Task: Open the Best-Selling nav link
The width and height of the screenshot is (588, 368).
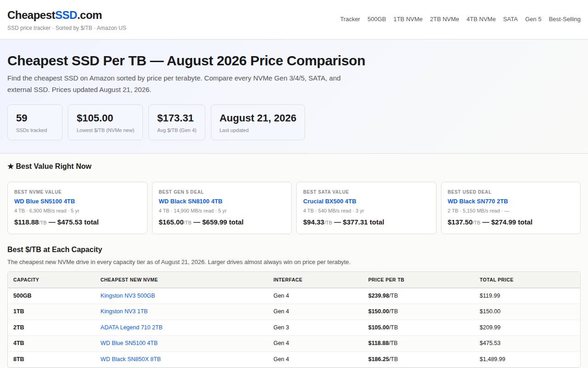Action: click(x=565, y=19)
